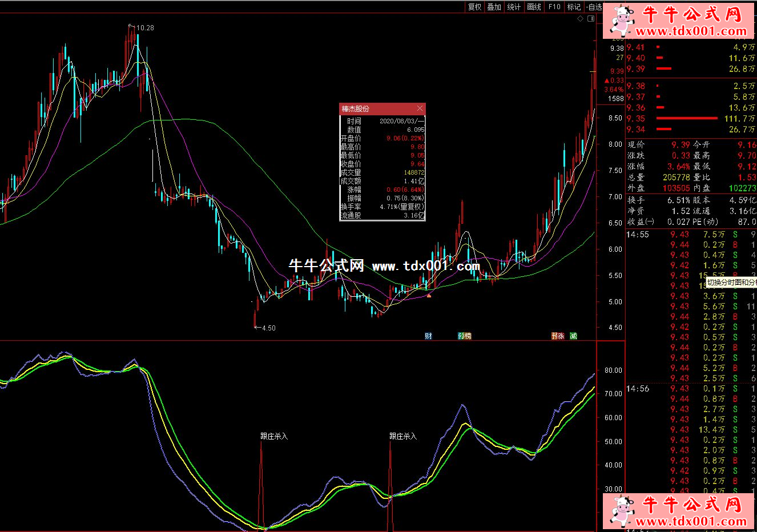Open the 复权 adjustment option
Viewport: 757px width, 532px height.
(475, 7)
